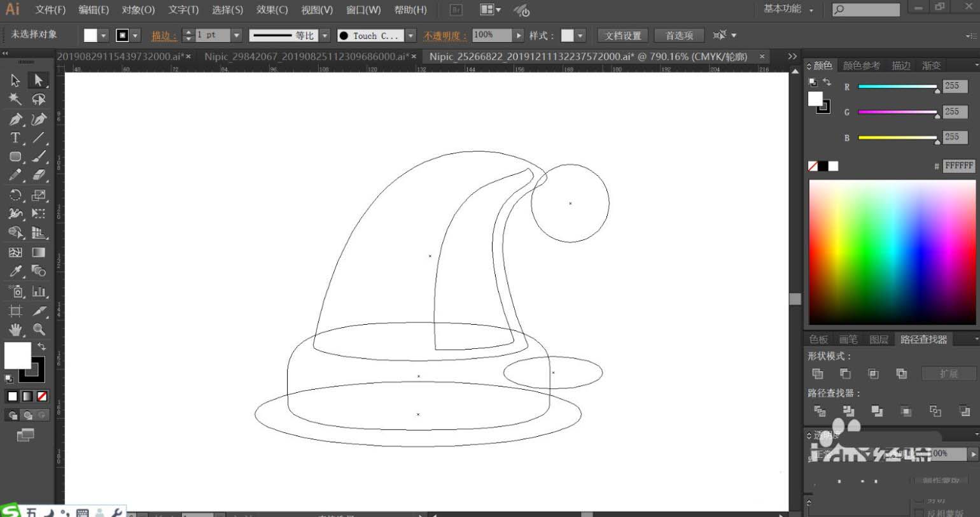Select the Pen tool
980x517 pixels.
pyautogui.click(x=15, y=119)
